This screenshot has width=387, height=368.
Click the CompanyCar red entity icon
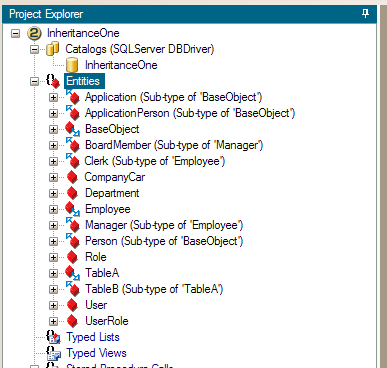(x=72, y=177)
